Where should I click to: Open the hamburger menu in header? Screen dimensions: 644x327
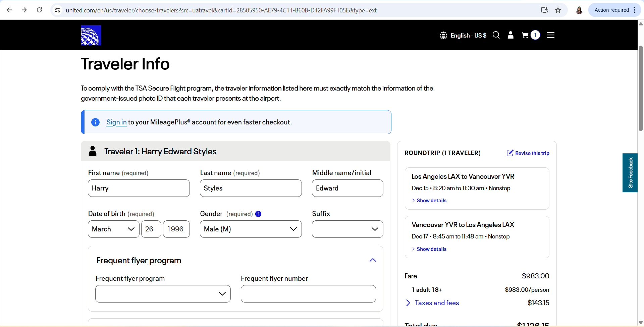550,35
